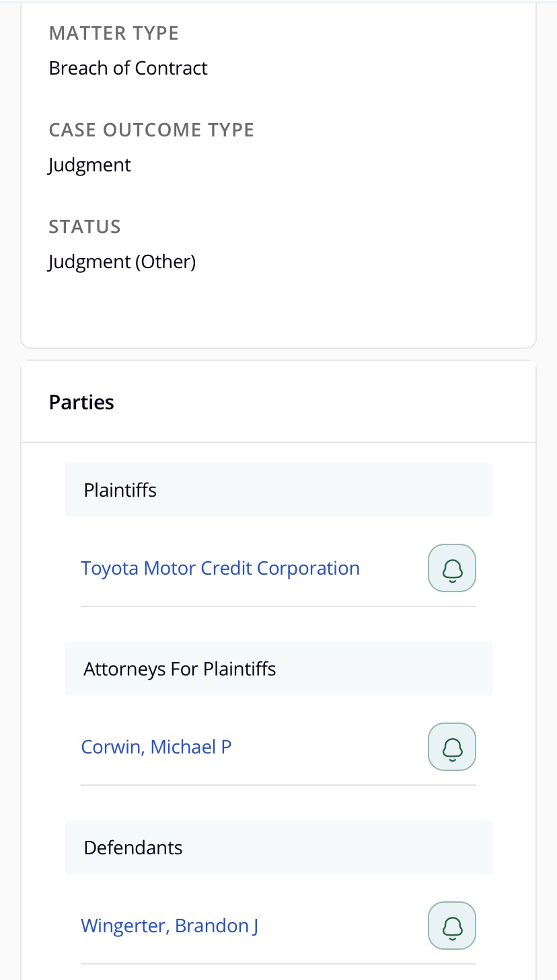The height and width of the screenshot is (980, 557).
Task: Click the gap between details and Parties cards
Action: [278, 354]
